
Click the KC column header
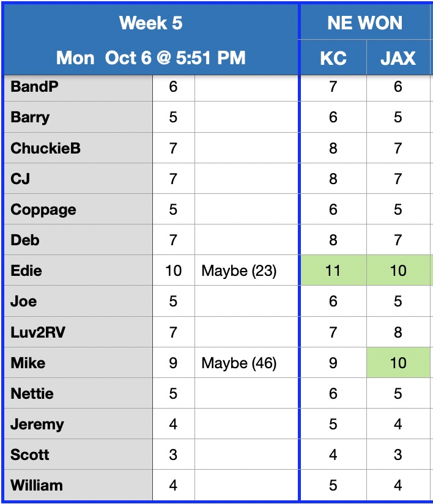point(333,58)
